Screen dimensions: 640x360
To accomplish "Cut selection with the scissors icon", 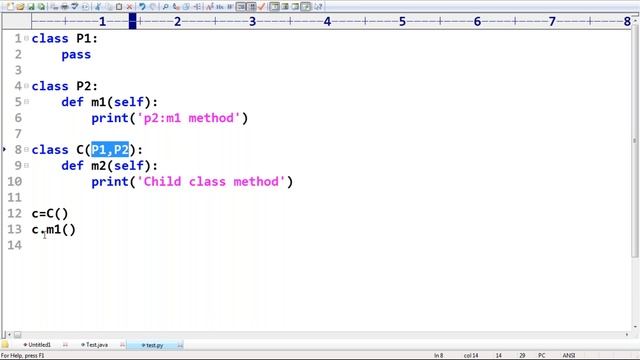I will pyautogui.click(x=98, y=7).
